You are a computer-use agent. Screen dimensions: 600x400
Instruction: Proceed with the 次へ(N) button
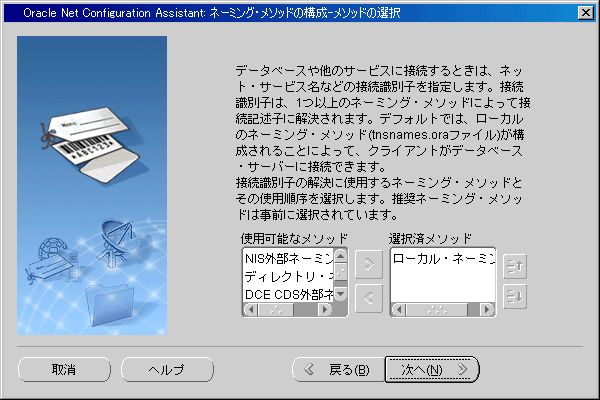432,369
